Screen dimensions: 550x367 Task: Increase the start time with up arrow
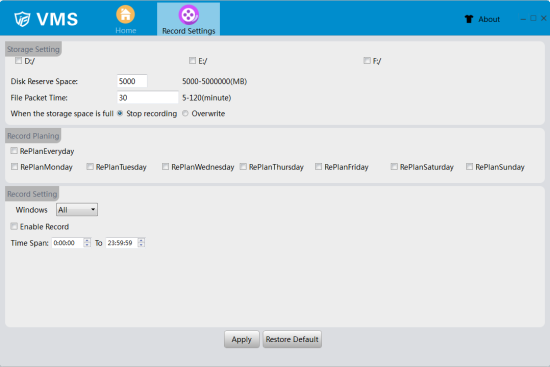87,240
